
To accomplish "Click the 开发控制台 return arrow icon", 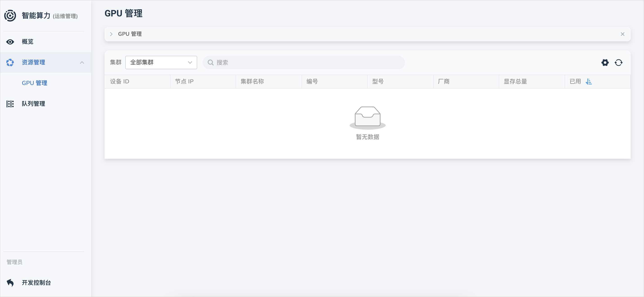I will pyautogui.click(x=10, y=283).
